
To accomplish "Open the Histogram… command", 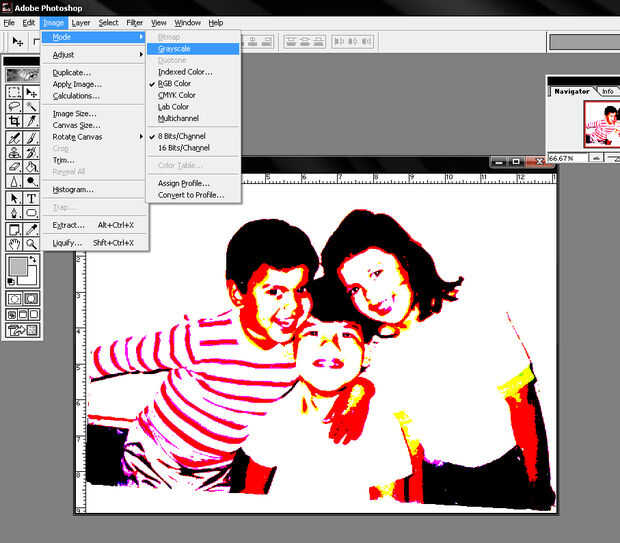I will [x=95, y=190].
